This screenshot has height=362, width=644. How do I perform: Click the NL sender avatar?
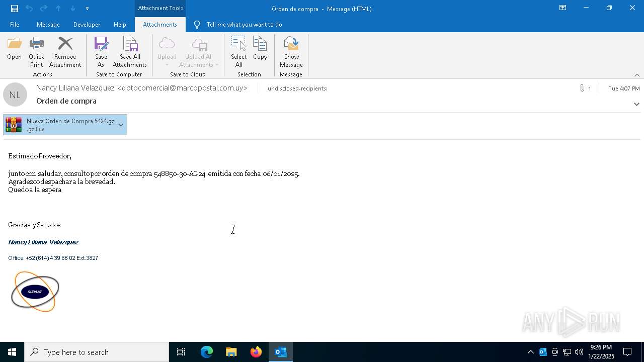pyautogui.click(x=15, y=95)
